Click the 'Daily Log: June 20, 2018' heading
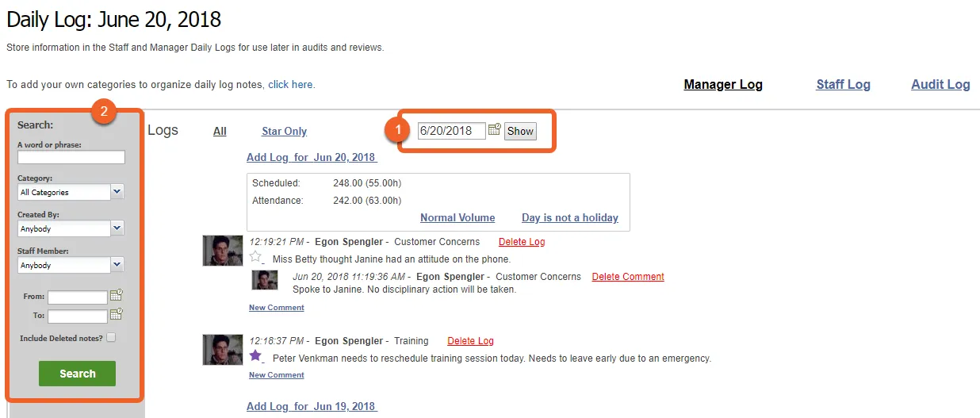The height and width of the screenshot is (418, 980). pos(114,19)
